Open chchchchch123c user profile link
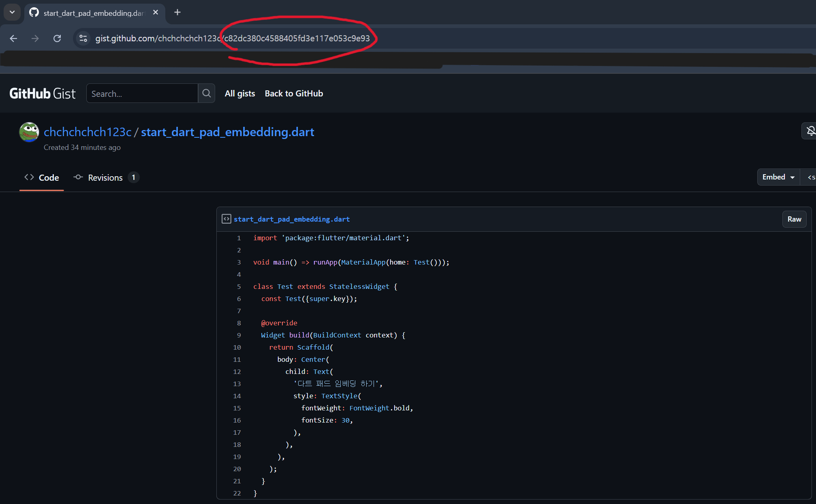Screen dimensions: 816x504 pyautogui.click(x=88, y=132)
